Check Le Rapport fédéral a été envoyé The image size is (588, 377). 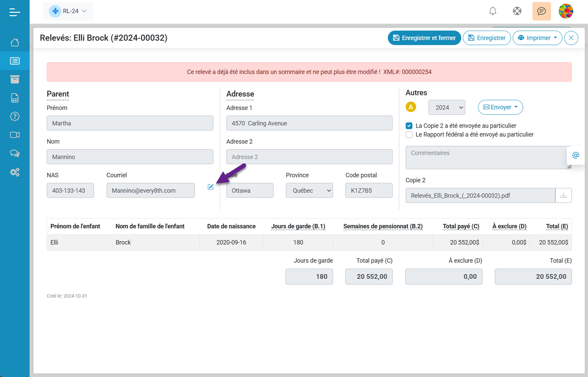pos(408,134)
